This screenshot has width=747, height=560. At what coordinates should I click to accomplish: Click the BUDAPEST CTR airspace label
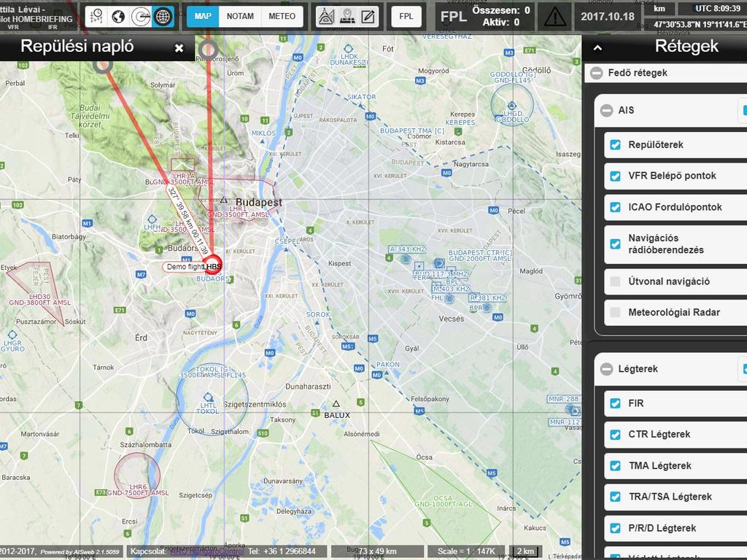point(480,255)
